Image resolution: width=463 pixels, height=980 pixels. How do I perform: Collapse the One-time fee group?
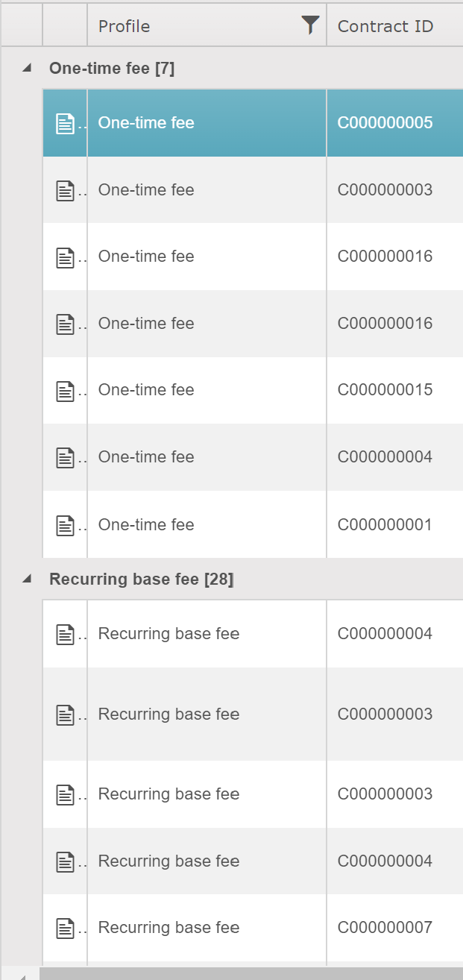point(27,69)
